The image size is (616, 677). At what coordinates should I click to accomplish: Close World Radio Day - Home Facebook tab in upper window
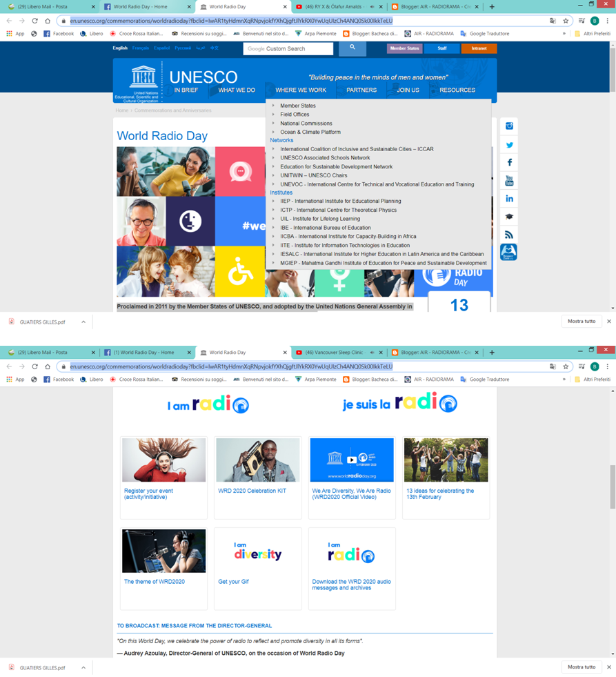[x=188, y=7]
